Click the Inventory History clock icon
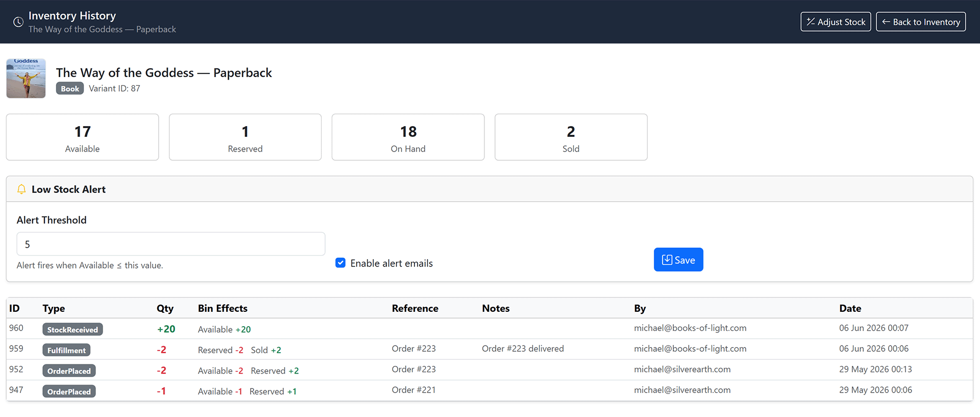 point(18,22)
